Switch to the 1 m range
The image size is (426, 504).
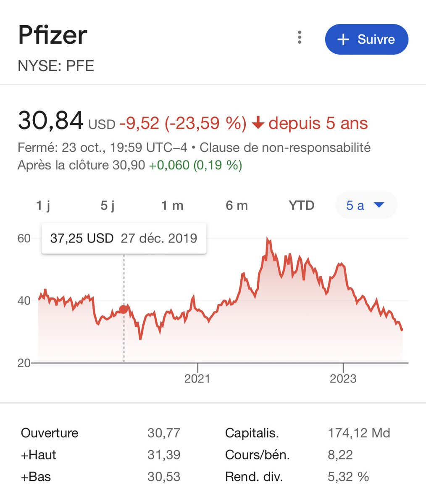(x=172, y=206)
